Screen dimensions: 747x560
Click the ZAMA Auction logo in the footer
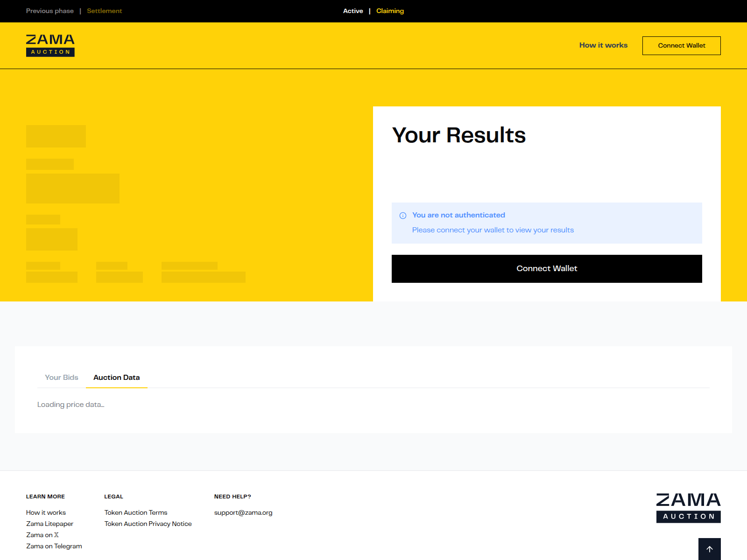coord(688,509)
